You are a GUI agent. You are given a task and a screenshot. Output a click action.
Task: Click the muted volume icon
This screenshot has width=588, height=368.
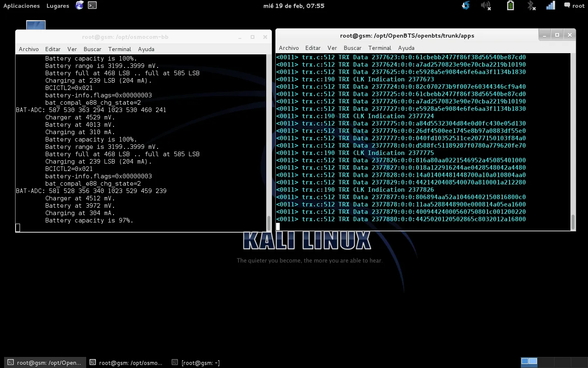coord(486,5)
